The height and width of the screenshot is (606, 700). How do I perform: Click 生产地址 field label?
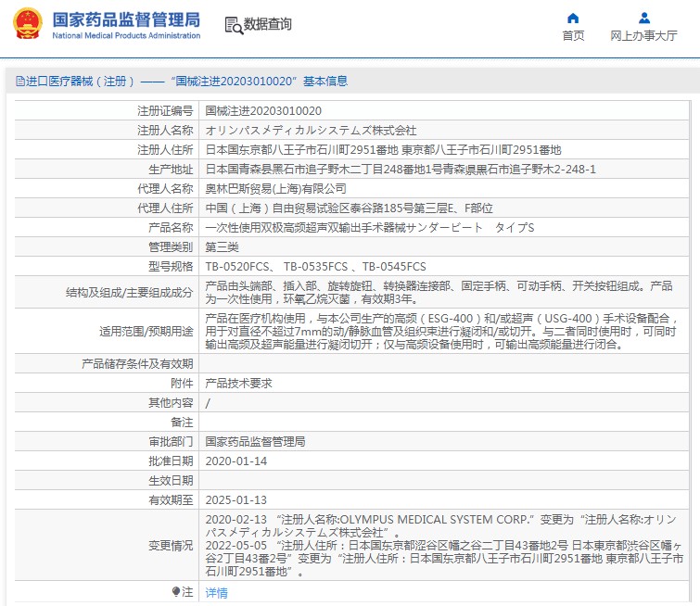click(x=171, y=170)
